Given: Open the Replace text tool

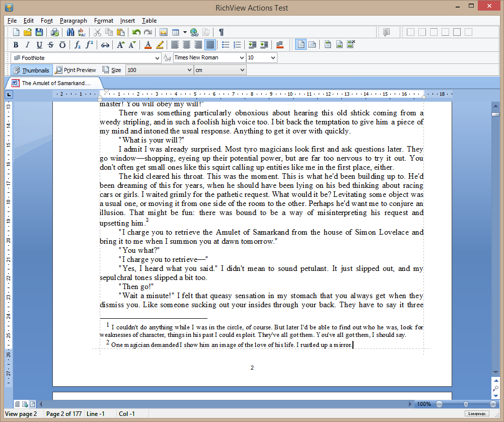Looking at the screenshot, I should 82,32.
